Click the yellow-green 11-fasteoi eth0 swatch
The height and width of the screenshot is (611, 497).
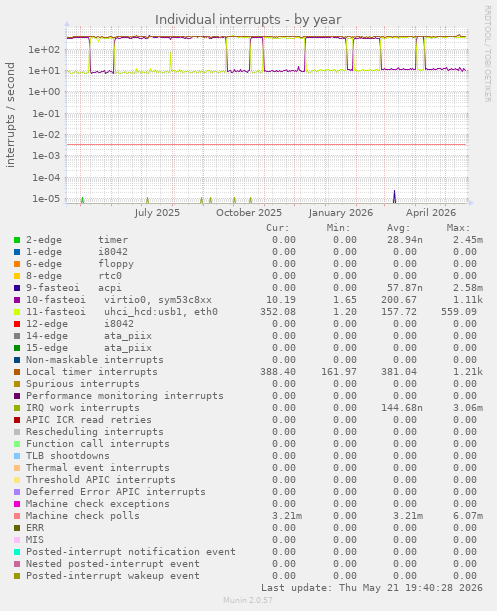pos(17,312)
